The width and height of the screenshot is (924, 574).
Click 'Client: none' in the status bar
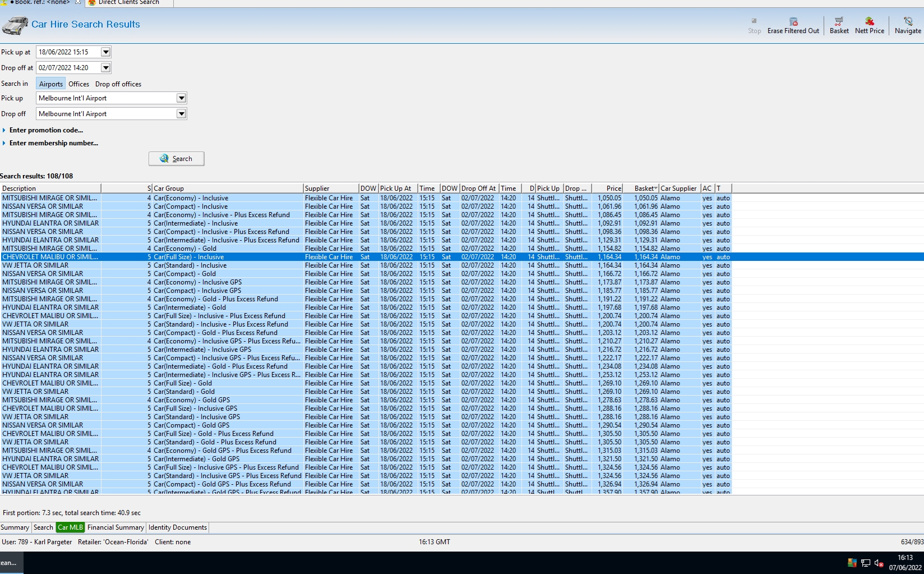[x=173, y=542]
